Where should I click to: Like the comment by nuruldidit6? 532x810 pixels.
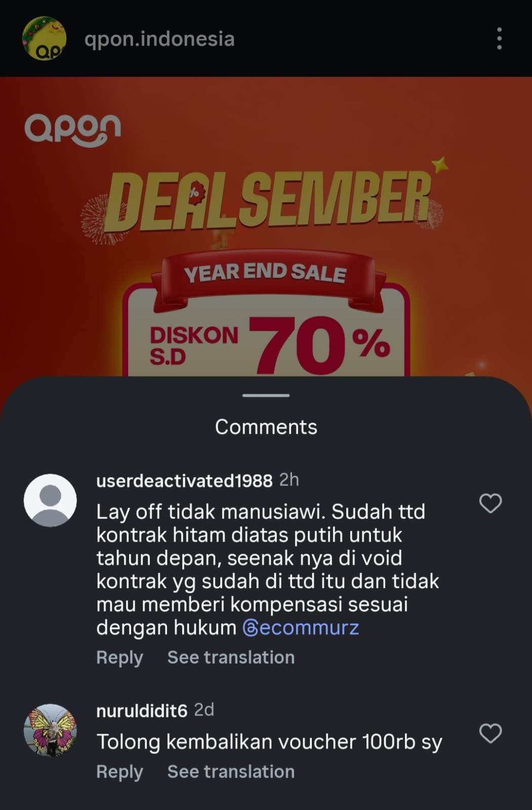click(x=490, y=733)
